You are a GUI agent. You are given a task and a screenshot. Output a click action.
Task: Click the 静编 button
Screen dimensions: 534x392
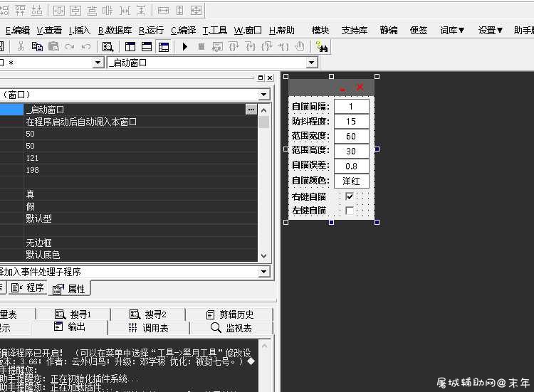pyautogui.click(x=389, y=31)
